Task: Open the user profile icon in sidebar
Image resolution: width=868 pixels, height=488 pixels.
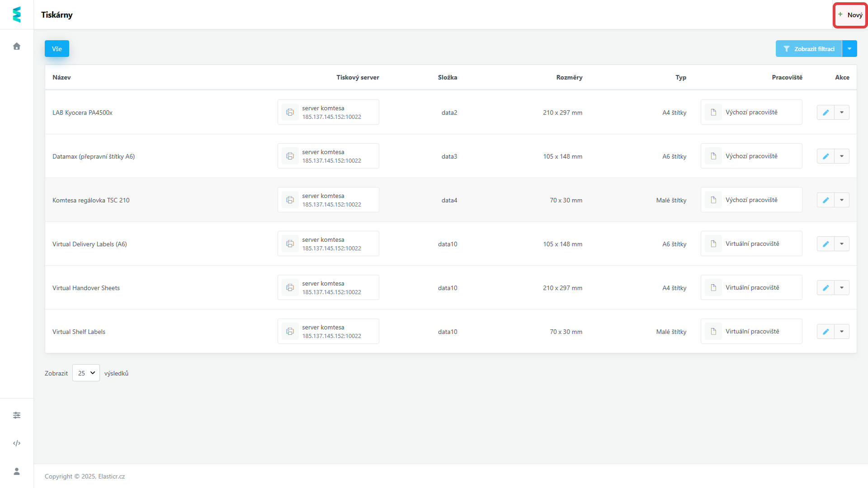Action: tap(17, 471)
